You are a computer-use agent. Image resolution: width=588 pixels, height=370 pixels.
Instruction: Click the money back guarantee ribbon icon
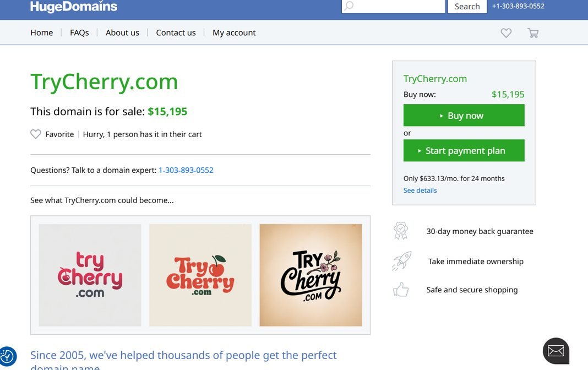point(400,231)
